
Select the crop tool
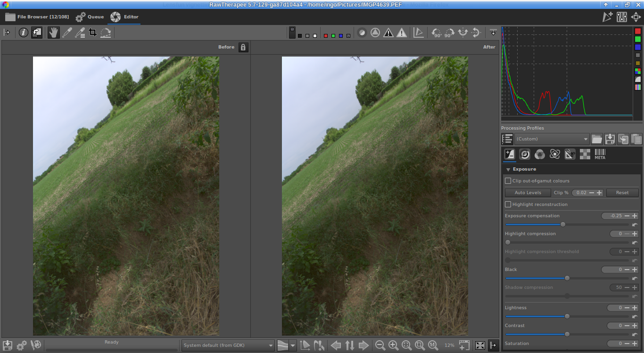[93, 33]
